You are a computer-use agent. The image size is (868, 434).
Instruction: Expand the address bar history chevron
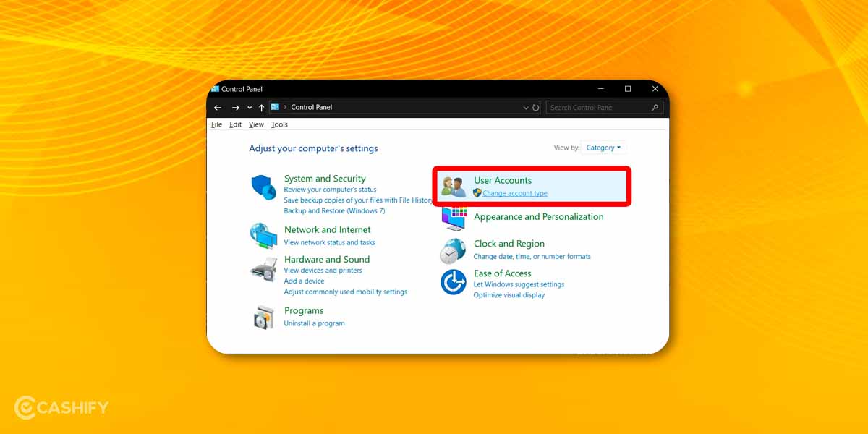tap(525, 107)
